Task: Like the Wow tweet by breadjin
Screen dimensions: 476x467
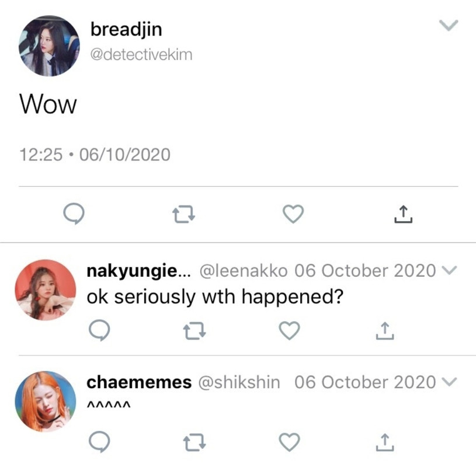Action: point(293,214)
